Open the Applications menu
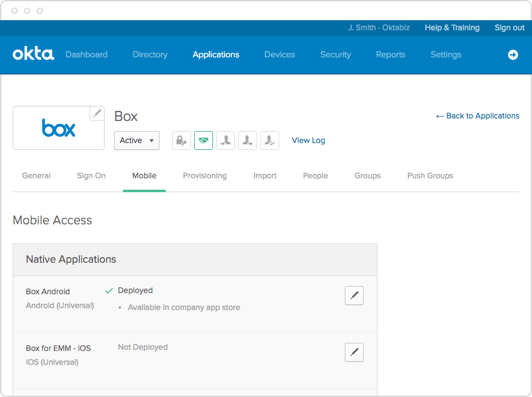The image size is (532, 397). (216, 55)
